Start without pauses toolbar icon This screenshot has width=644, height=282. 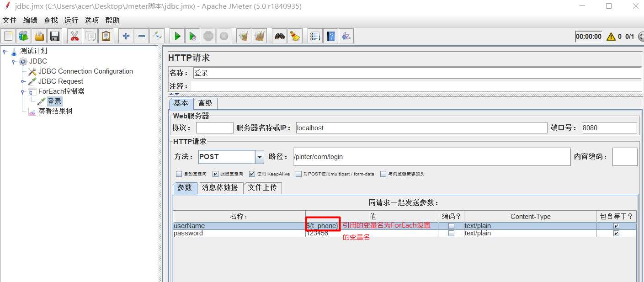click(x=193, y=36)
